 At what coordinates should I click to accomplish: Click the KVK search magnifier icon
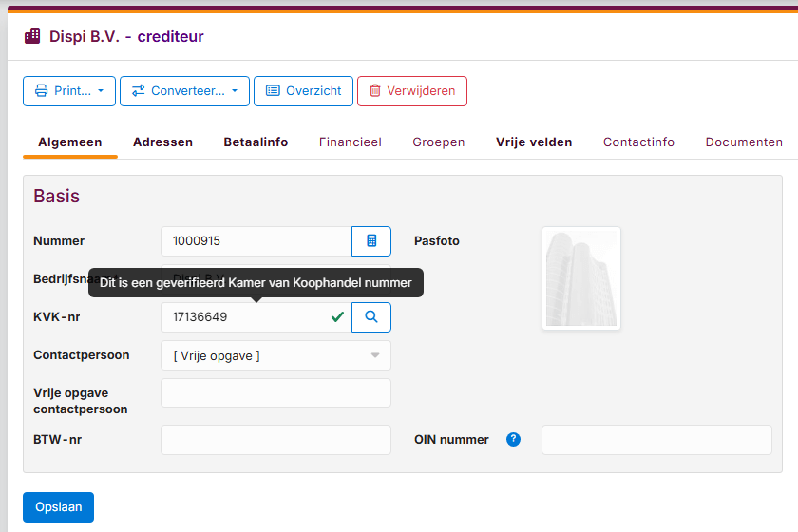(x=371, y=317)
